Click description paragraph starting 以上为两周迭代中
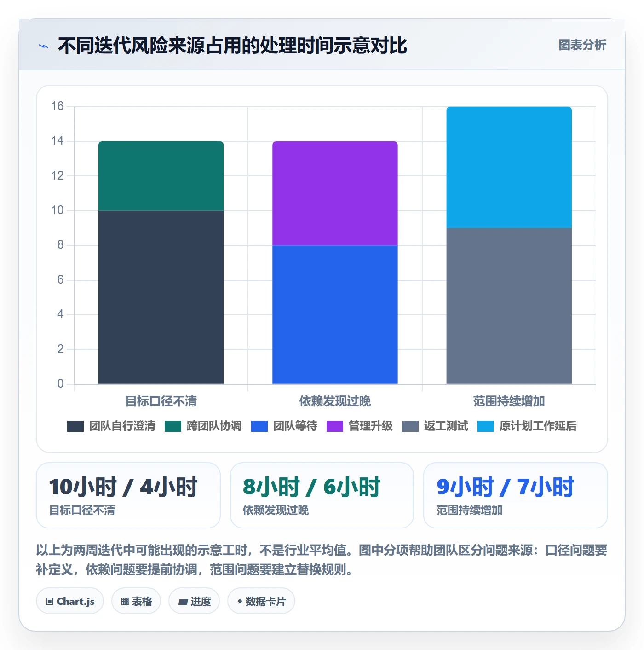The height and width of the screenshot is (650, 644). [x=322, y=560]
